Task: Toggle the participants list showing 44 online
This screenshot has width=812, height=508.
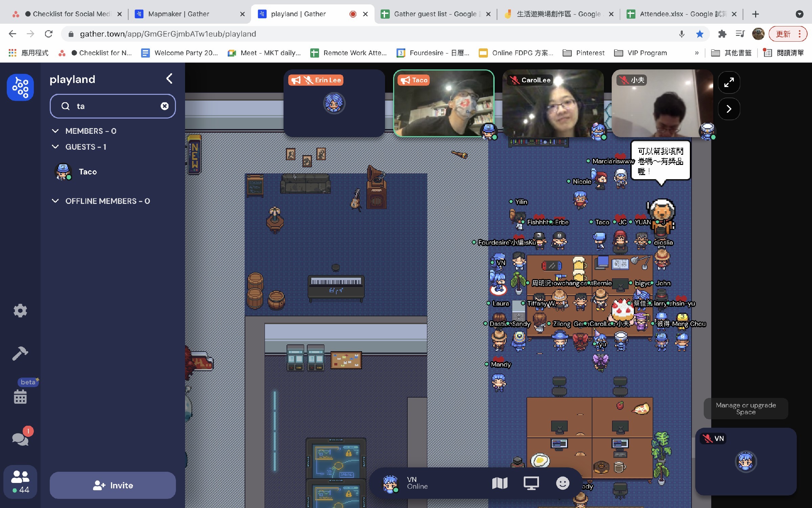Action: (20, 482)
